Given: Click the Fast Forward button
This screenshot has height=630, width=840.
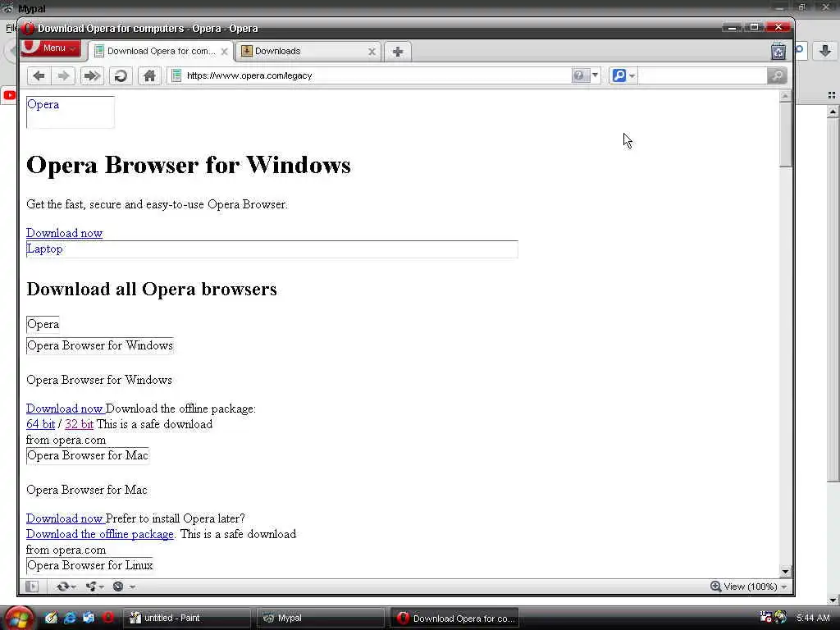Looking at the screenshot, I should click(92, 75).
